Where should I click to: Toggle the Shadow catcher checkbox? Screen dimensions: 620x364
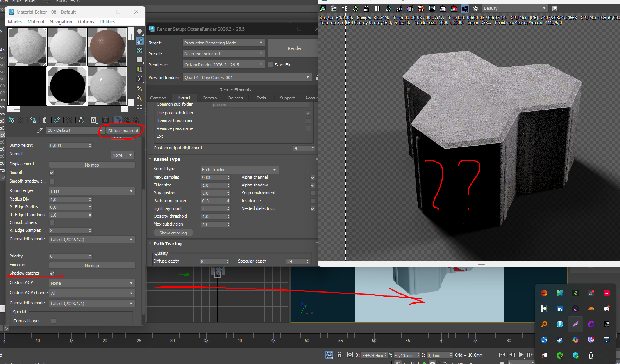pos(52,273)
